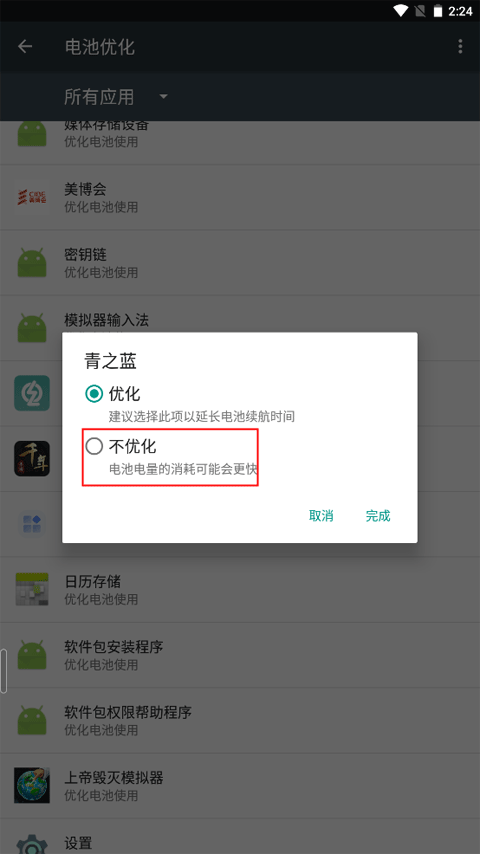Tap the 密钥链 Android icon

coord(32,263)
